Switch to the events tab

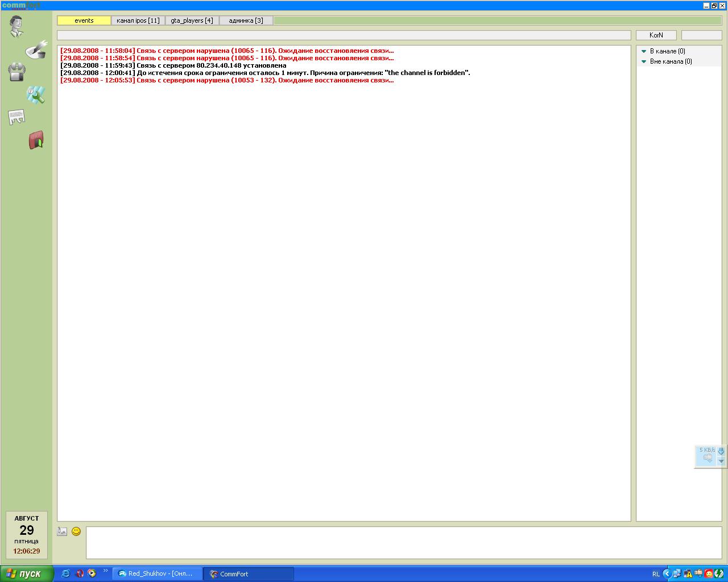coord(84,20)
